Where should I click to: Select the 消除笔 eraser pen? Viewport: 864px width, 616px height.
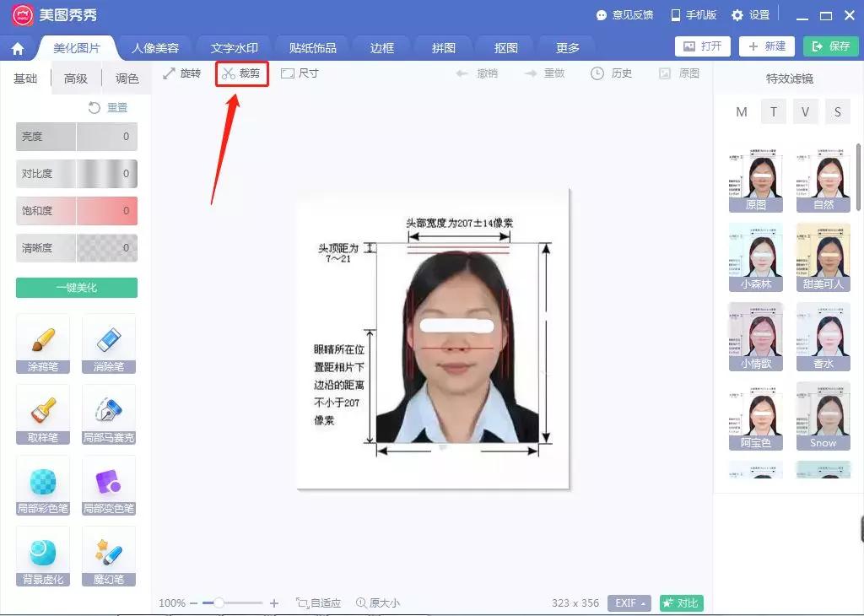109,343
